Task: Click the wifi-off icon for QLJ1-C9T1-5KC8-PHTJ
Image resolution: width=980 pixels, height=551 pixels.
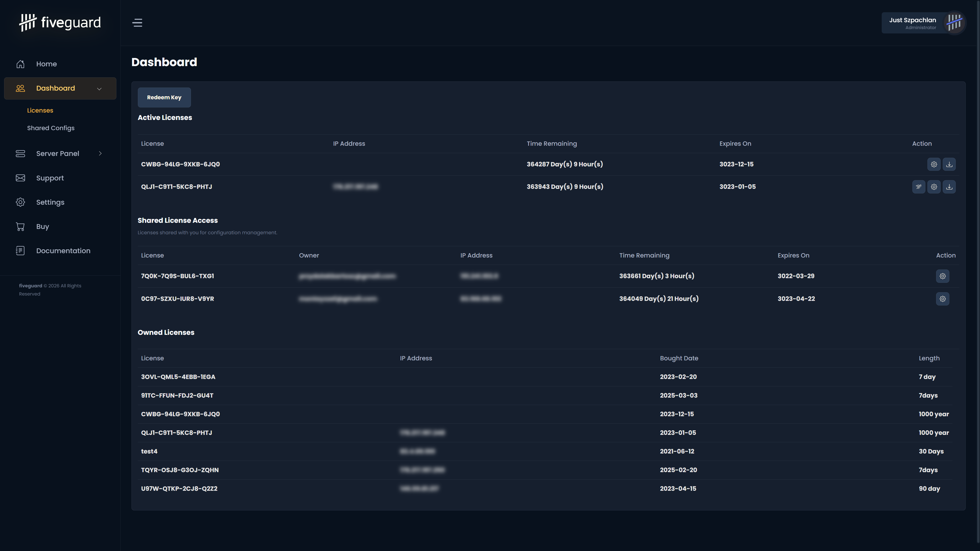Action: point(919,187)
